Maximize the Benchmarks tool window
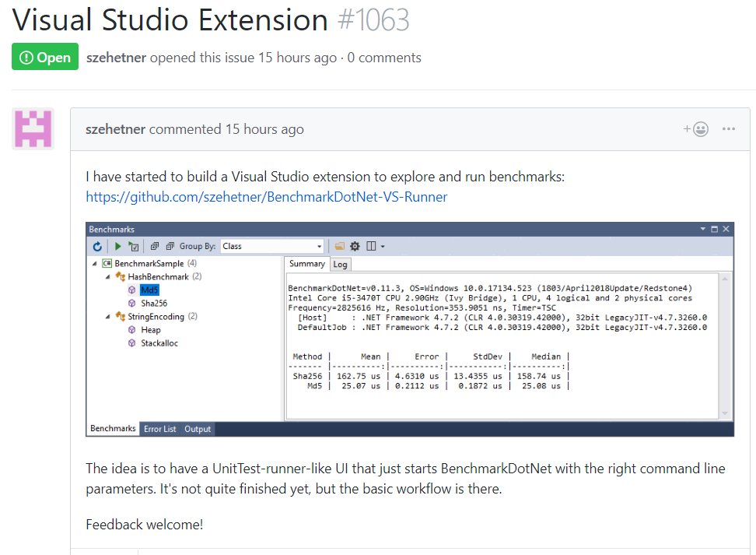This screenshot has width=756, height=555. click(715, 229)
